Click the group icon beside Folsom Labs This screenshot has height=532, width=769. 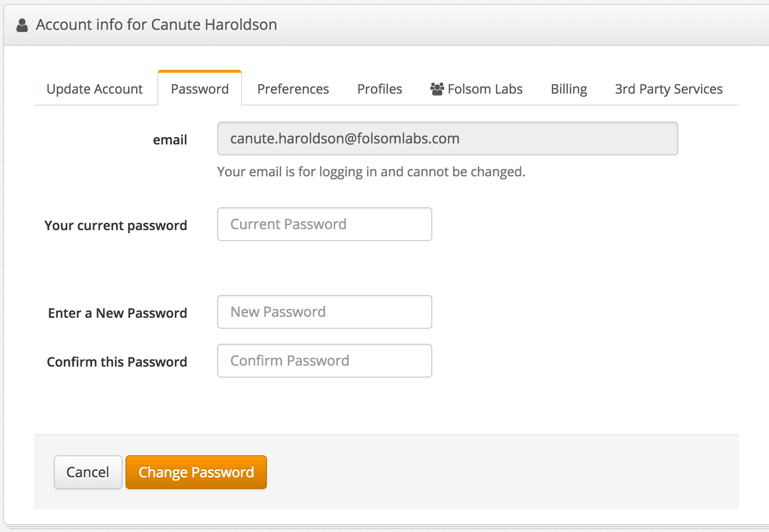pyautogui.click(x=437, y=89)
